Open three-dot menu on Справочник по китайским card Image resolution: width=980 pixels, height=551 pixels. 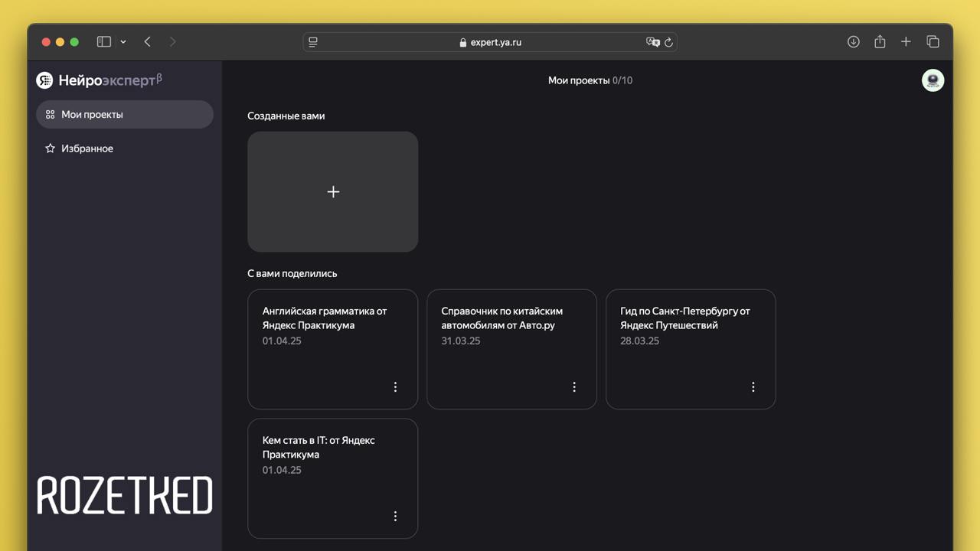[x=574, y=387]
